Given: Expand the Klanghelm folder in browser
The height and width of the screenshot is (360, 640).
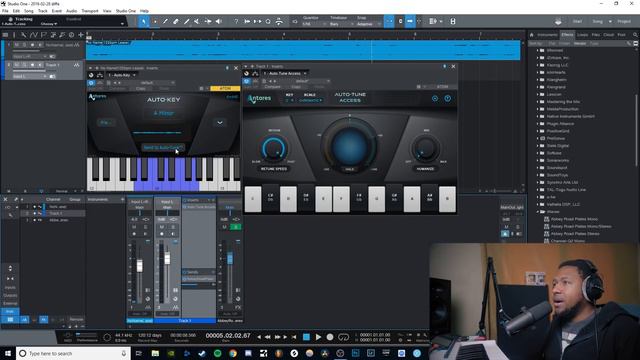Looking at the screenshot, I should [x=538, y=80].
